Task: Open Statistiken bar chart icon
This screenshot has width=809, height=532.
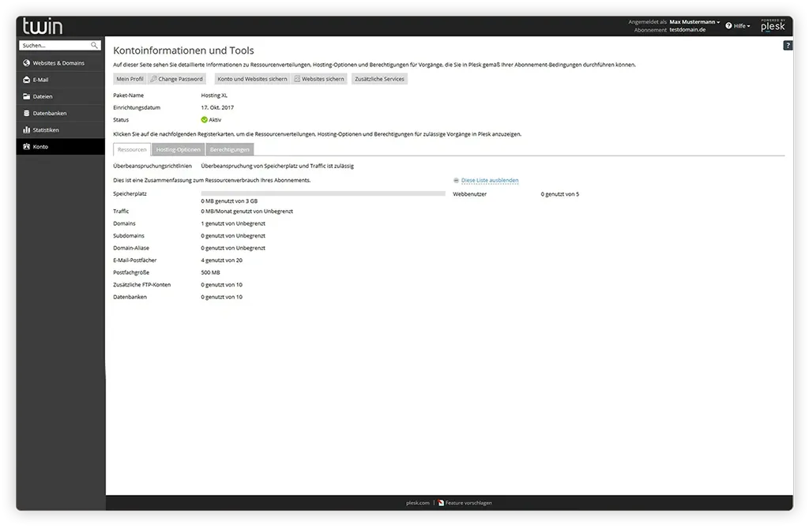Action: pyautogui.click(x=26, y=129)
